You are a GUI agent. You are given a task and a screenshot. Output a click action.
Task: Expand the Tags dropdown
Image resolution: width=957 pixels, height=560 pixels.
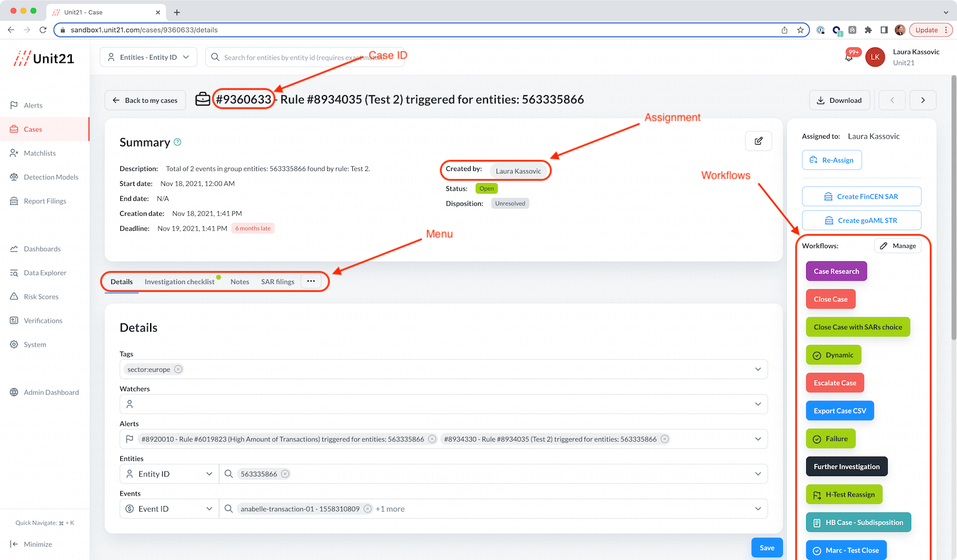[x=758, y=369]
